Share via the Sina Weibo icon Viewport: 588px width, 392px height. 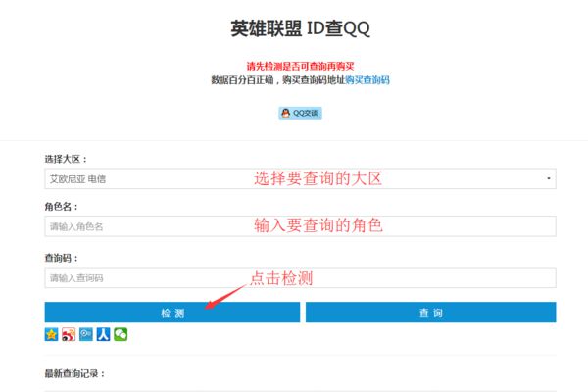pyautogui.click(x=69, y=334)
